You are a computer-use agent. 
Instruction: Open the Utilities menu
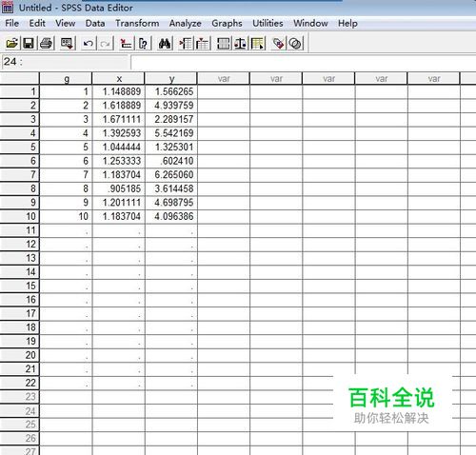(268, 23)
